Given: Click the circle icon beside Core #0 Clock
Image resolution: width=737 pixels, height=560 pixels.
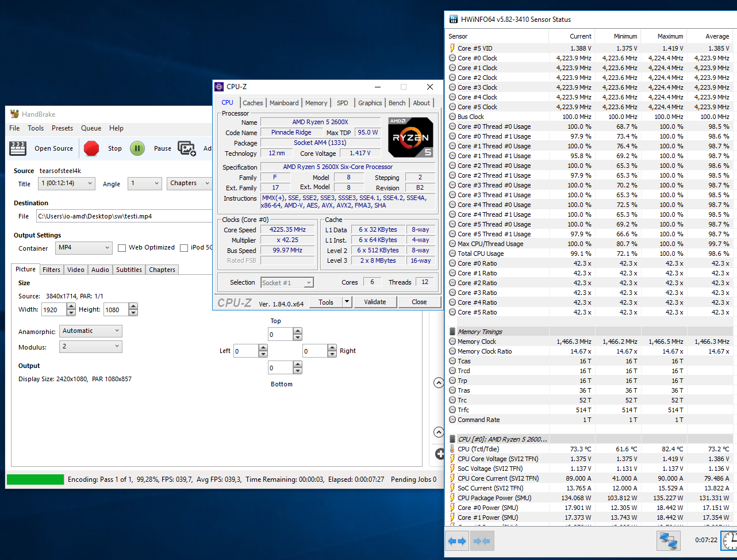Looking at the screenshot, I should tap(452, 58).
